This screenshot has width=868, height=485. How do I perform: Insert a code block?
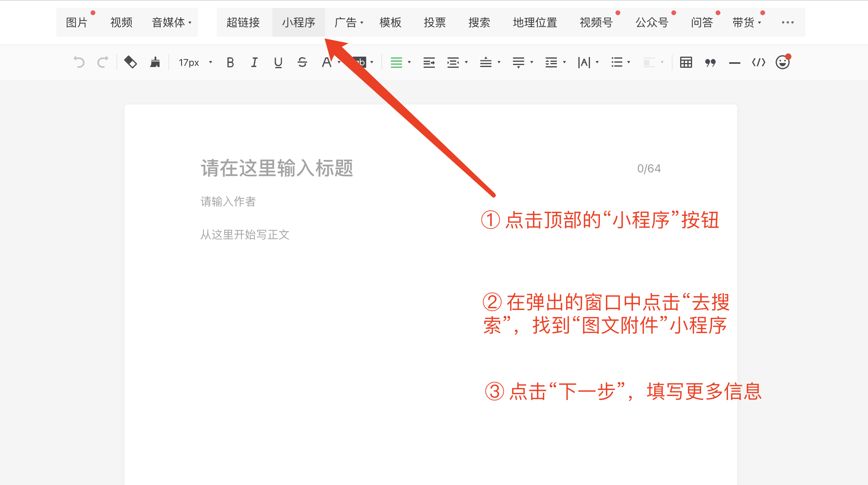pyautogui.click(x=759, y=63)
